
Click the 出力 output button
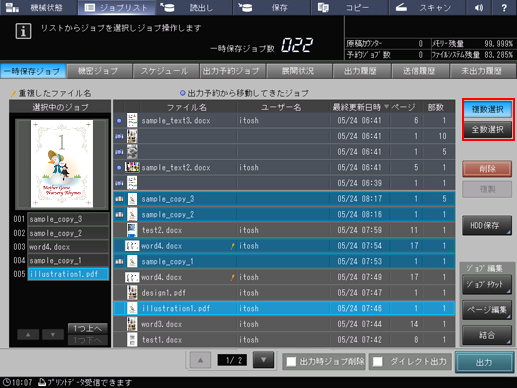pos(484,362)
